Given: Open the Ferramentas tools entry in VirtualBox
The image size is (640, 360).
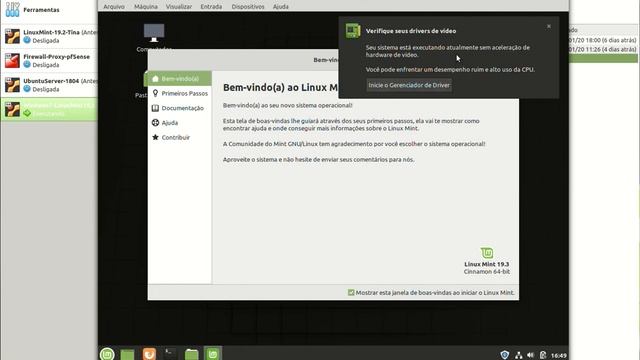Looking at the screenshot, I should coord(49,9).
